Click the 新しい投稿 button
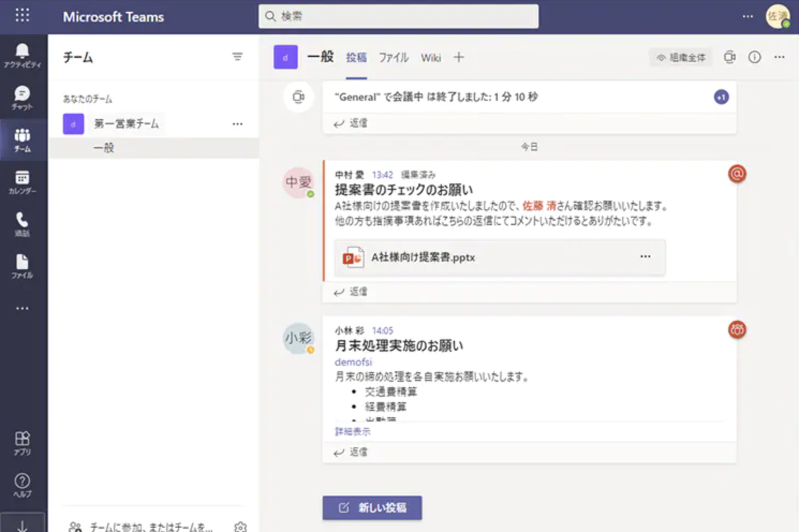 pos(372,507)
